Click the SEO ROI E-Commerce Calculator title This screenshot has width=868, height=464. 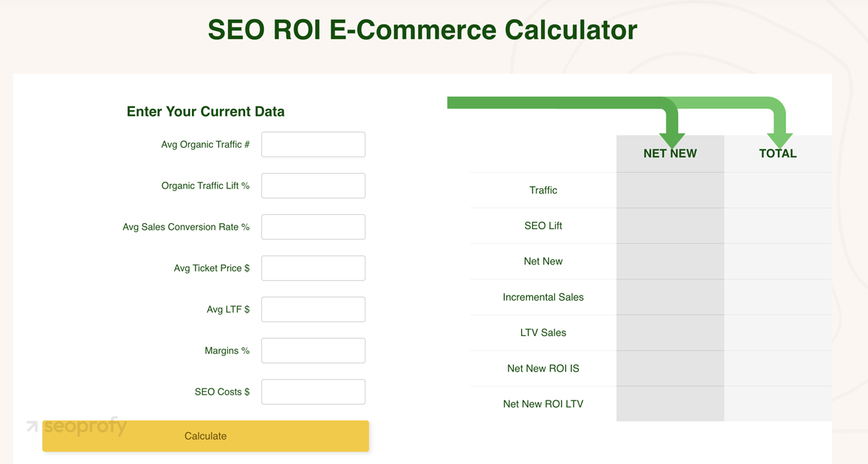(422, 30)
